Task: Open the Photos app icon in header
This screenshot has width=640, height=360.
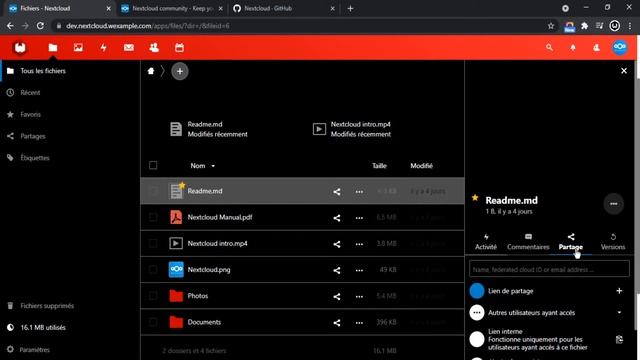Action: (x=78, y=48)
